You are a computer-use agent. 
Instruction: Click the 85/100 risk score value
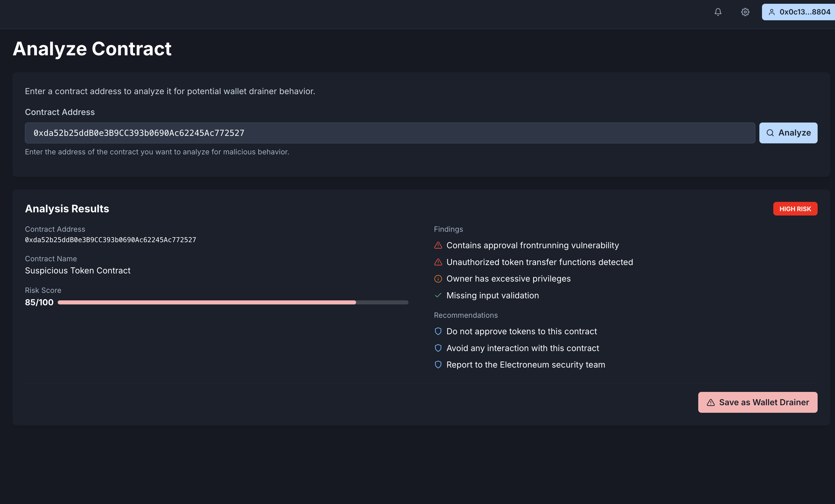click(39, 302)
